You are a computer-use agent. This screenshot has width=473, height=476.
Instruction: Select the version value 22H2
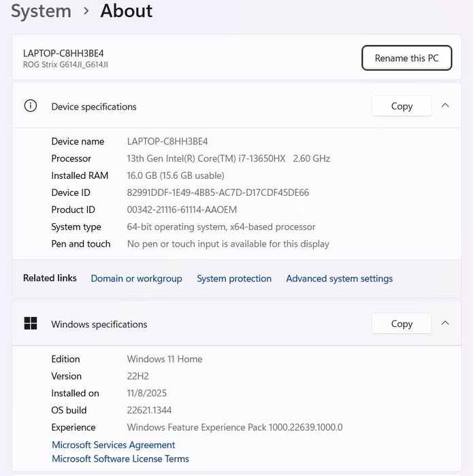[138, 376]
